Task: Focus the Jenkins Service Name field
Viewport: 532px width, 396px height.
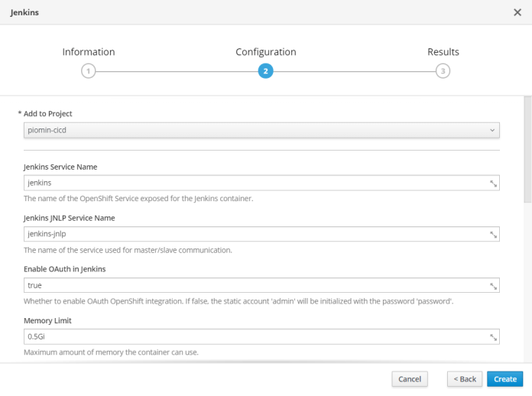Action: point(261,183)
